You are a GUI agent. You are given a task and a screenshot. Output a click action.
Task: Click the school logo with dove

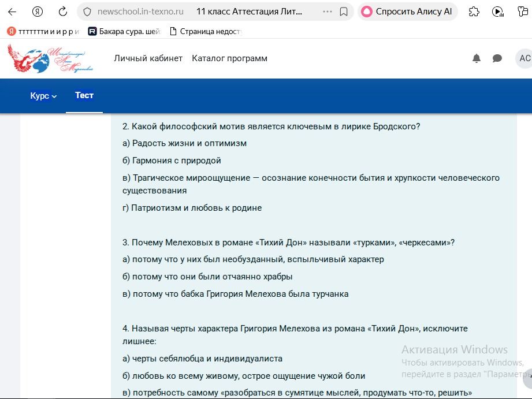coord(50,59)
